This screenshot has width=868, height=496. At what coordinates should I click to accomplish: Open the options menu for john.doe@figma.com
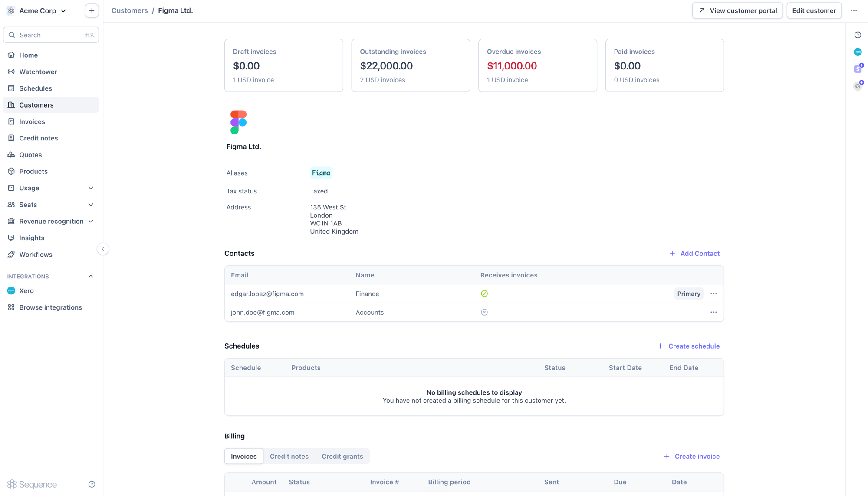tap(713, 312)
